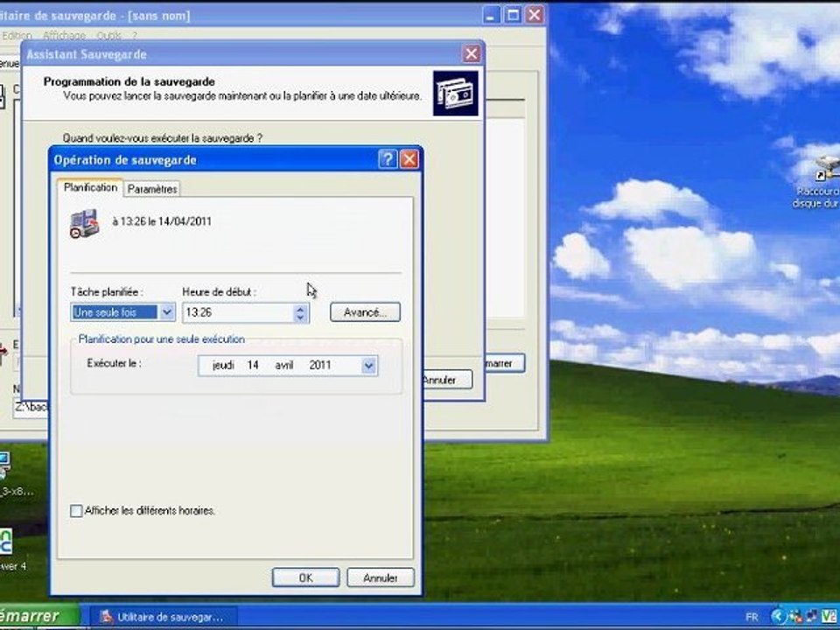Viewport: 840px width, 630px height.
Task: Enable Afficher les différents horaires checkbox
Action: pos(77,510)
